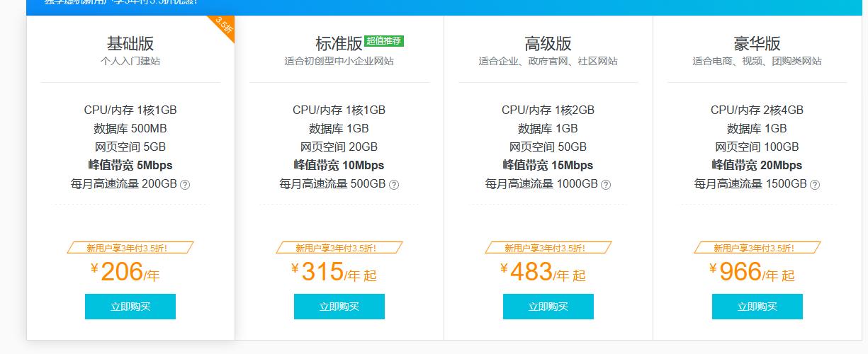The image size is (868, 354).
Task: Purchase the 高级版 plan via 立即购买
Action: 548,307
